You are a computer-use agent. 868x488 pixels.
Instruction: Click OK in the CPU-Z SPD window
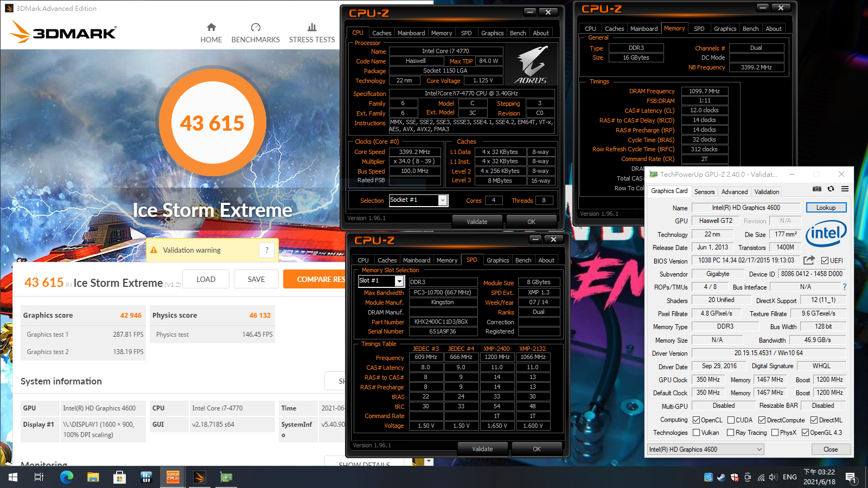tap(537, 449)
